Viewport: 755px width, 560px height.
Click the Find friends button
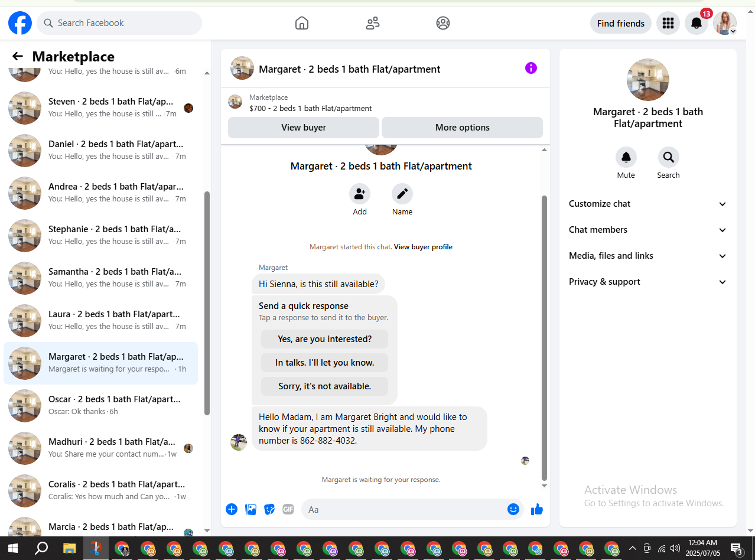click(621, 23)
